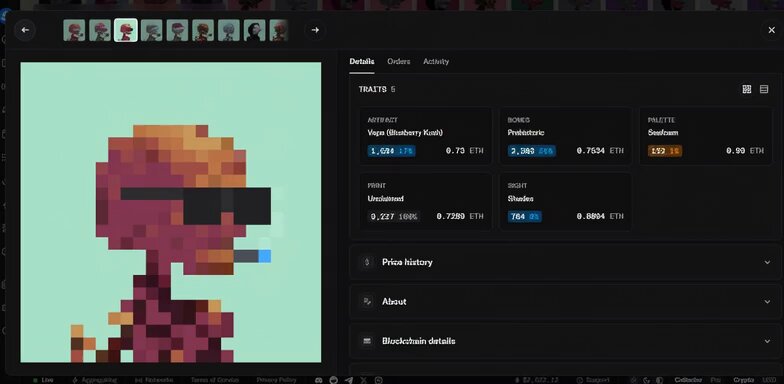Screen dimensions: 784x384
Task: Open the Orders tab
Action: pyautogui.click(x=398, y=62)
